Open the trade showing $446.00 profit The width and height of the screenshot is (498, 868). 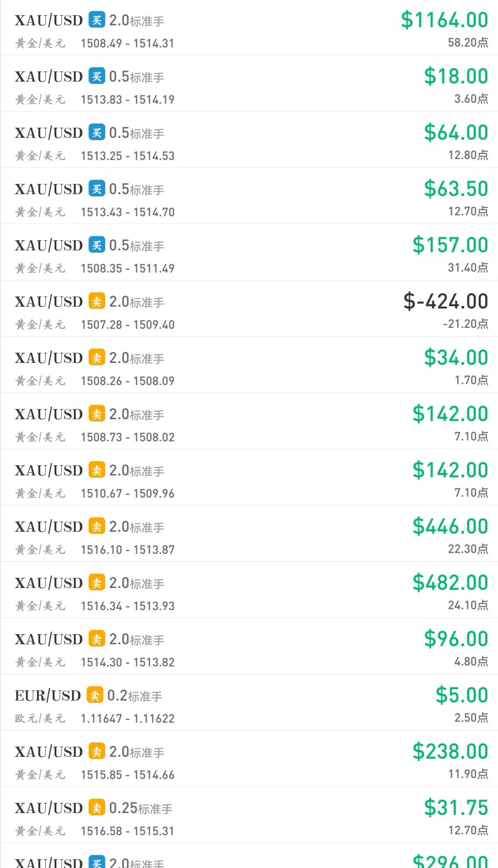point(249,534)
